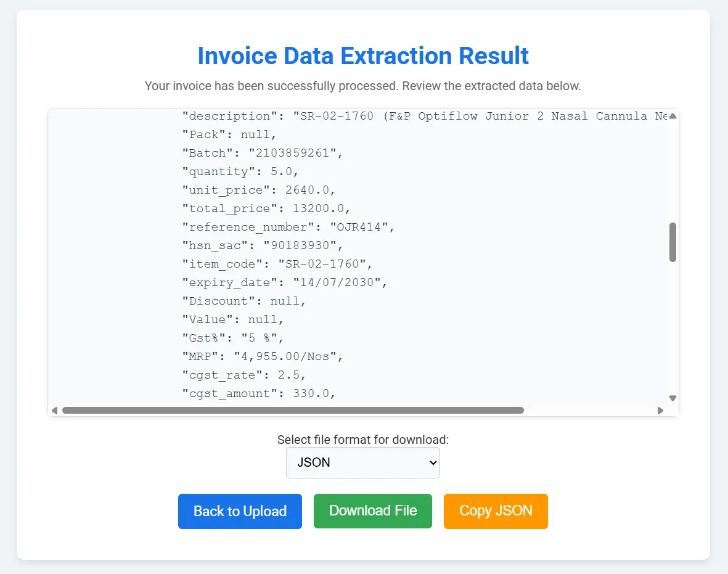This screenshot has height=574, width=728.
Task: Click the horizontal scrollbar right arrow
Action: (x=661, y=409)
